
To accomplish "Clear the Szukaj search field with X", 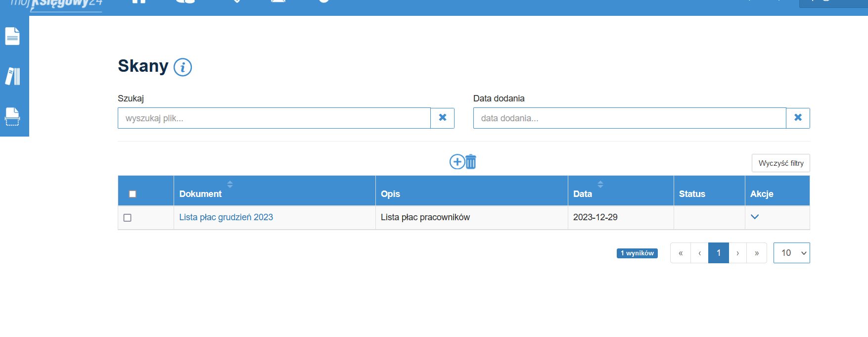I will pyautogui.click(x=442, y=118).
